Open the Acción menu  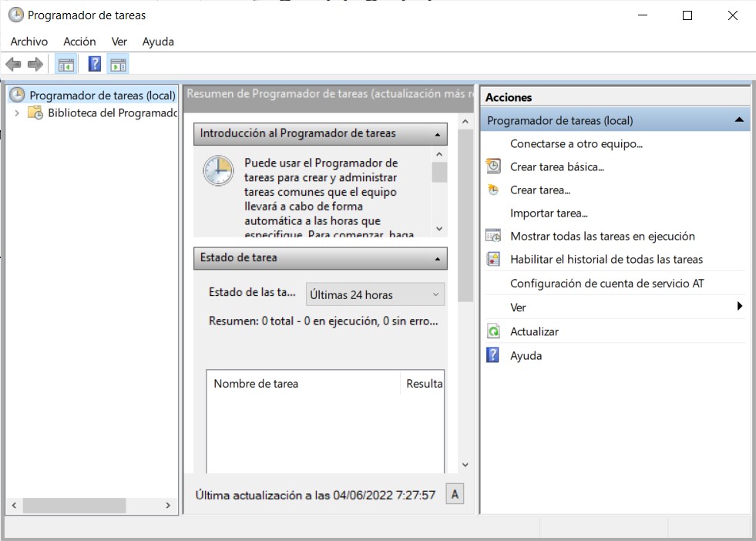[x=79, y=42]
